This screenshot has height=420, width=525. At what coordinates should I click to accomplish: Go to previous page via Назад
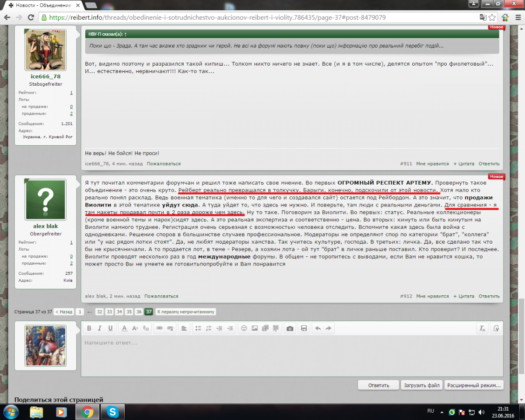[63, 312]
